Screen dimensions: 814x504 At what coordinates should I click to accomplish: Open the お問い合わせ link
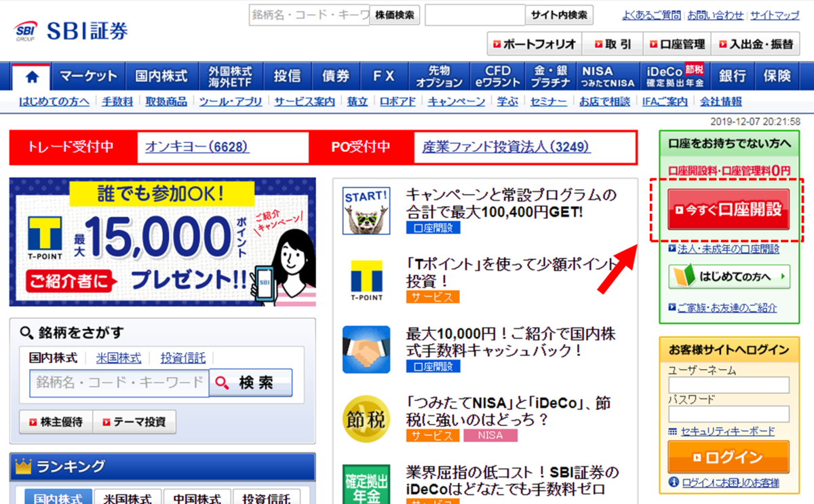click(x=715, y=15)
